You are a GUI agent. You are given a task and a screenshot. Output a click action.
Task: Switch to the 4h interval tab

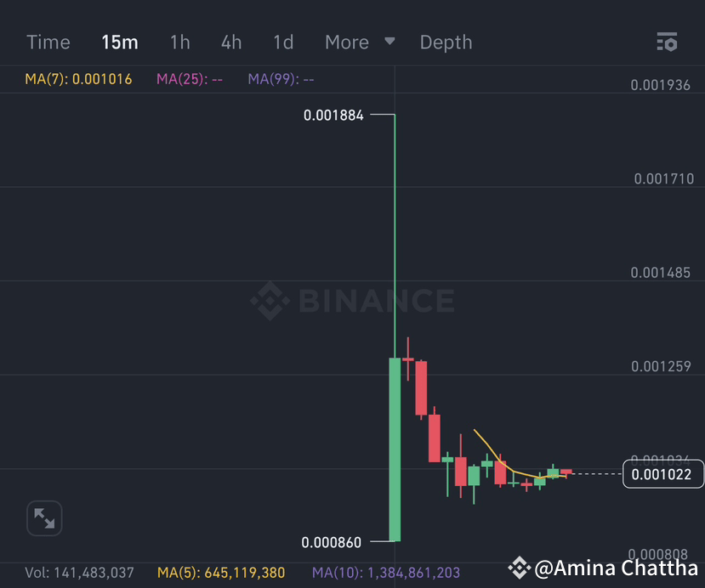tap(230, 41)
